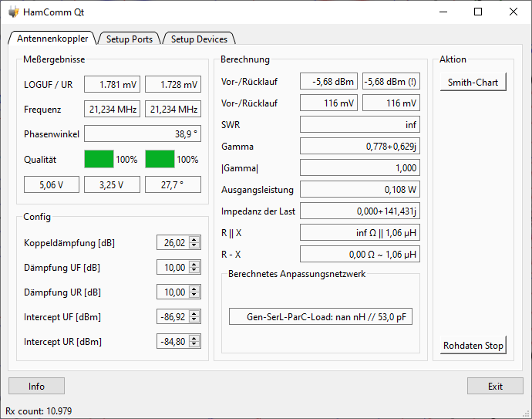Click the Ausgangsleistung field 0,108 W

point(360,190)
